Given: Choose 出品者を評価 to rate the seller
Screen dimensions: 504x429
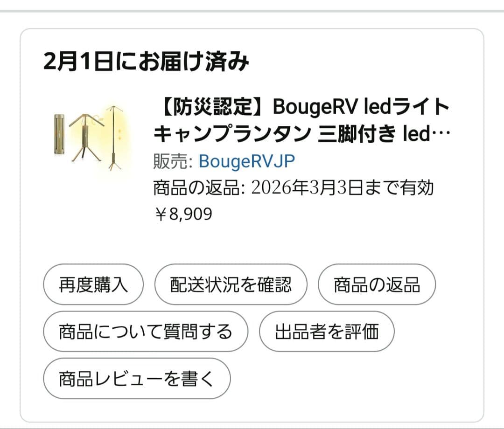Looking at the screenshot, I should [327, 332].
